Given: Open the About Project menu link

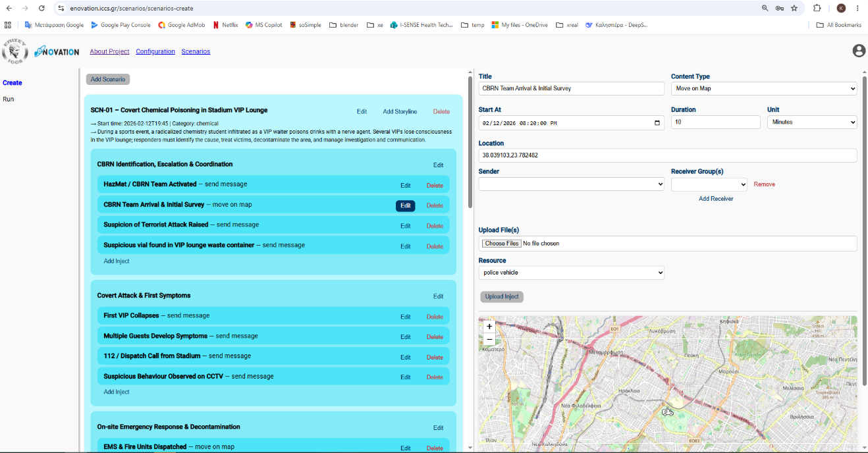Looking at the screenshot, I should coord(109,51).
